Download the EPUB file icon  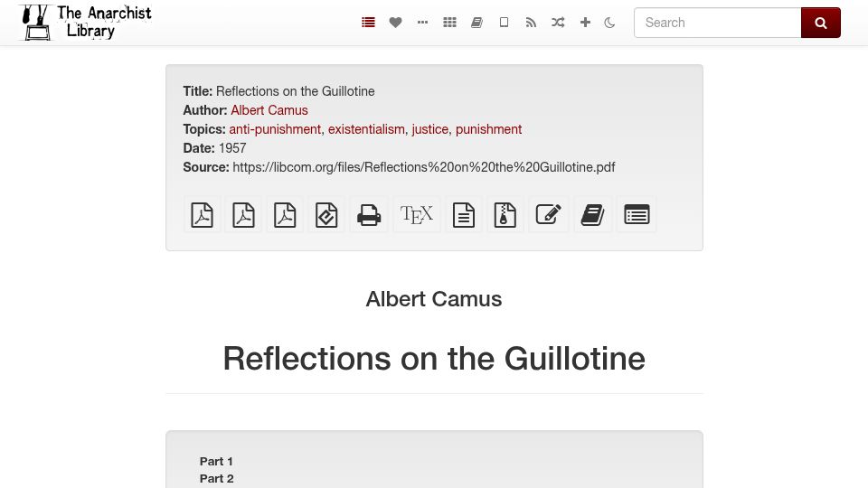tap(326, 215)
